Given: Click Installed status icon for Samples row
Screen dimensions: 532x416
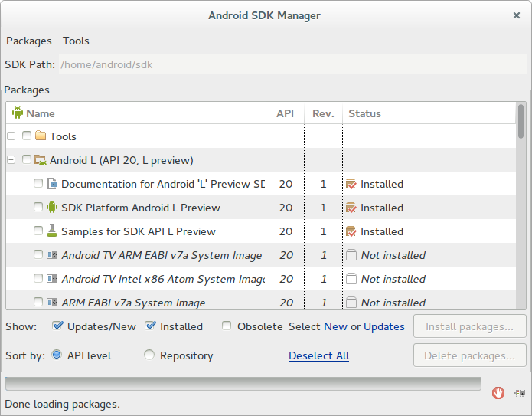Looking at the screenshot, I should pos(351,231).
